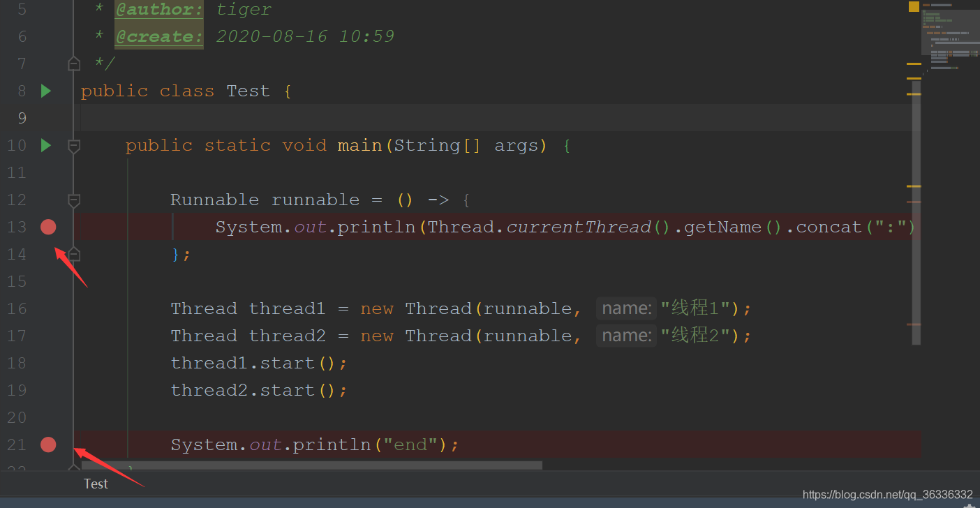The height and width of the screenshot is (508, 980).
Task: Place cursor on thread2.start() line
Action: [x=259, y=390]
